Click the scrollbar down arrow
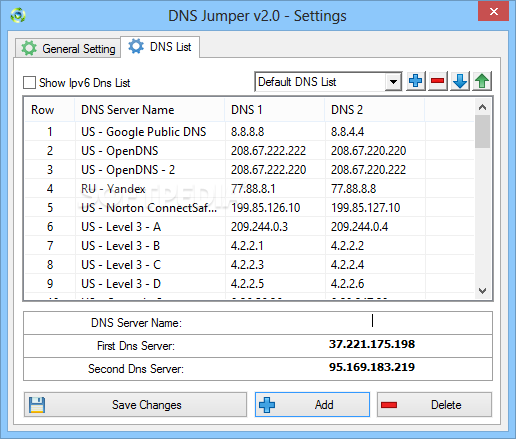Viewport: 516px width, 439px height. tap(482, 291)
